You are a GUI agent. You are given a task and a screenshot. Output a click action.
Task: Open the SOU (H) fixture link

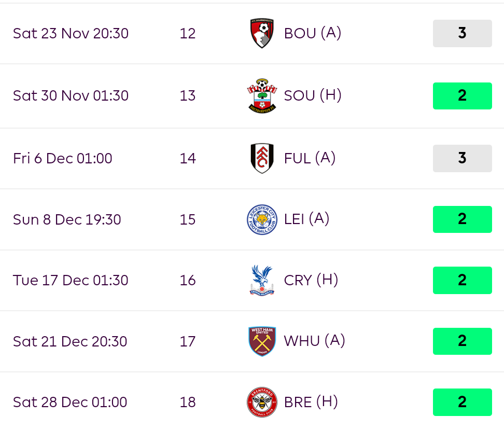313,95
